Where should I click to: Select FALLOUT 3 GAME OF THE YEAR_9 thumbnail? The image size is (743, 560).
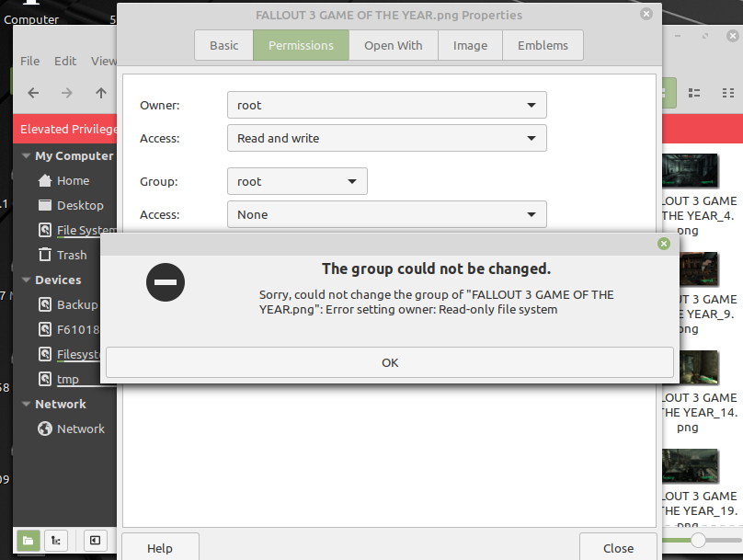pos(699,269)
